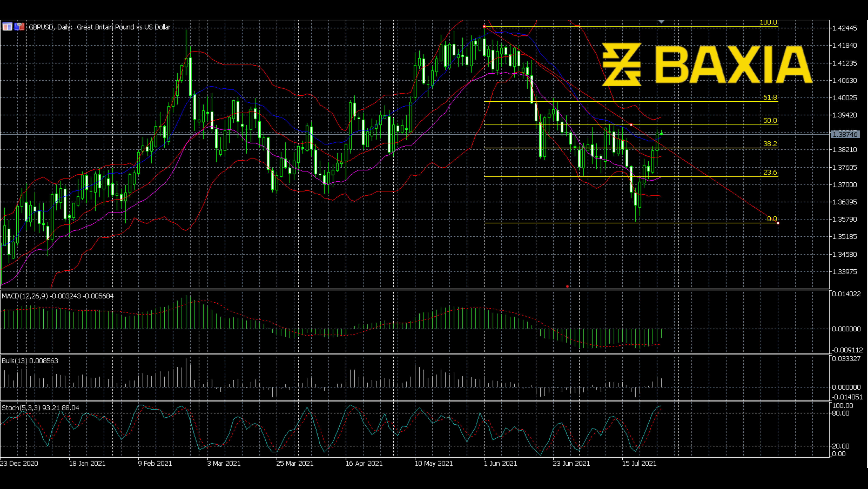Select the Fibonacci 50.0 level label
868x489 pixels.
click(x=770, y=121)
